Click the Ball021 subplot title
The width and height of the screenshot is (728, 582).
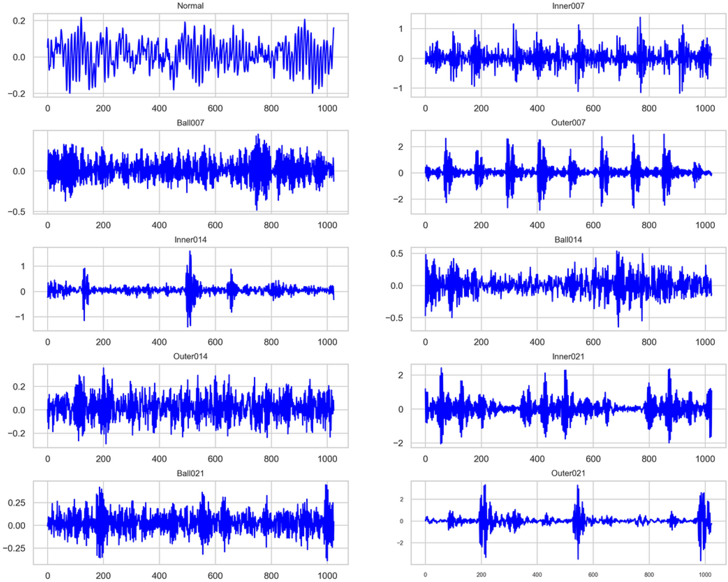(190, 473)
